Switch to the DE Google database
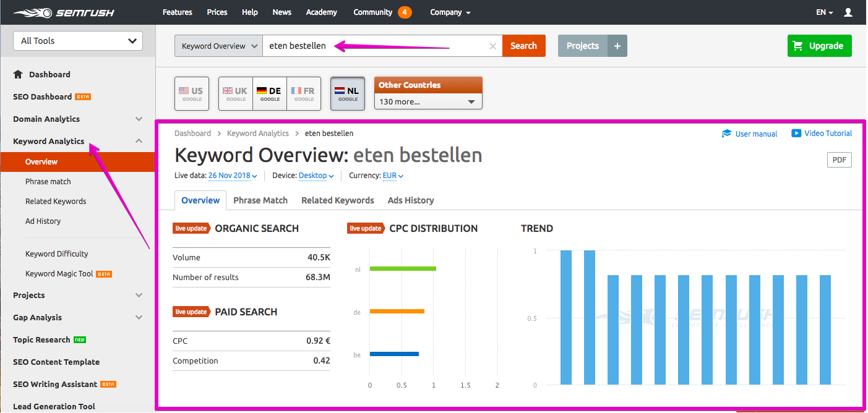 click(270, 93)
